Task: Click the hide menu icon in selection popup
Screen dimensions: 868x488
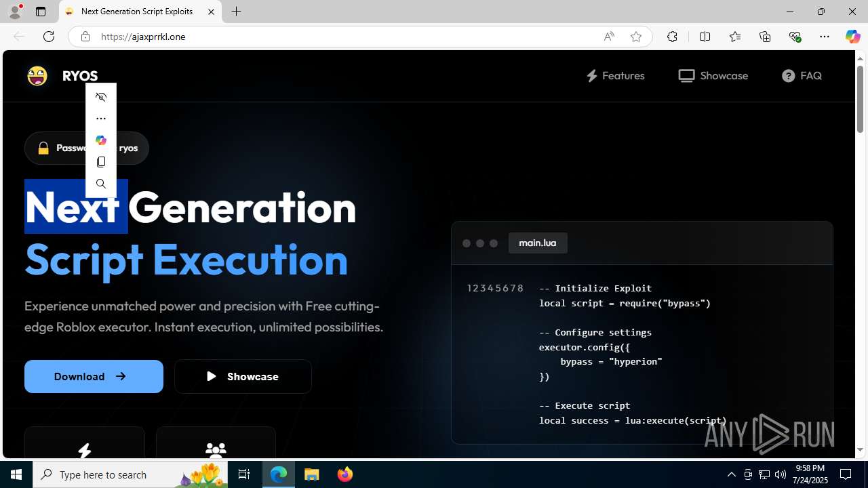Action: point(101,97)
